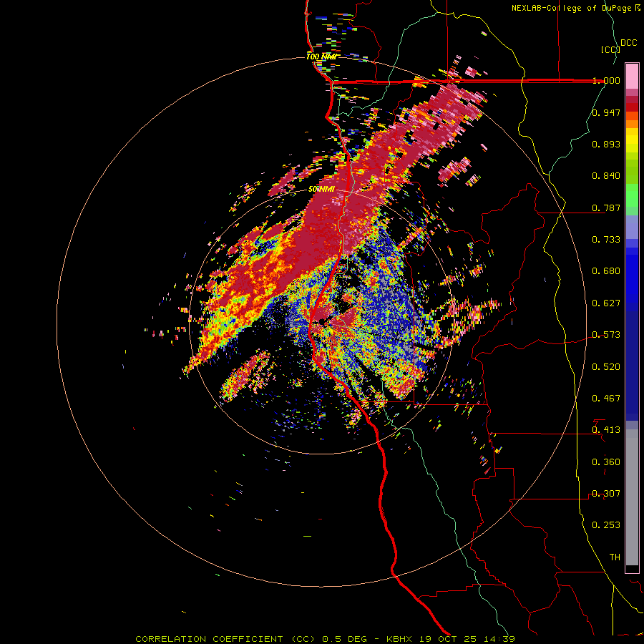This screenshot has height=644, width=644.
Task: Click the 19 OCT 25 date in the caption
Action: tap(448, 639)
